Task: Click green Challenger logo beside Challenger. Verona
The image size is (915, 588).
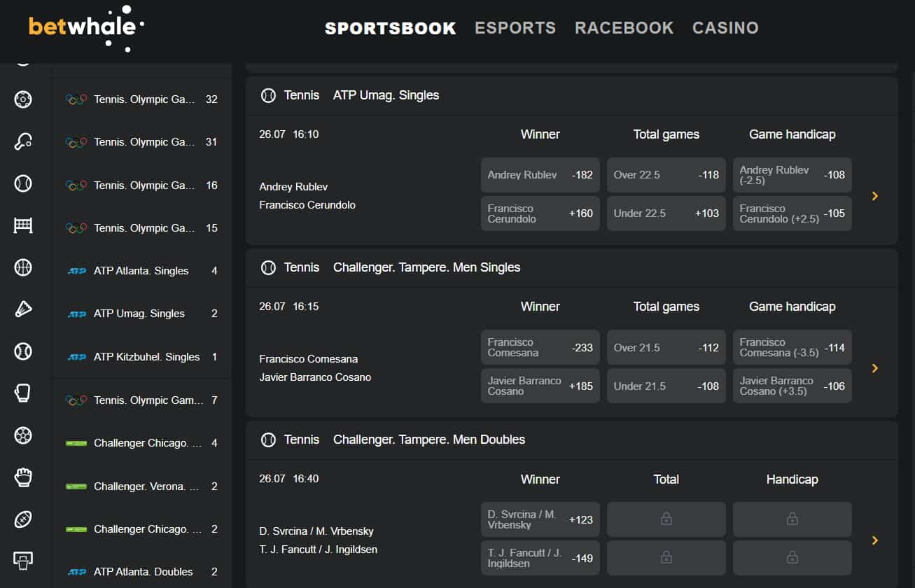Action: (x=76, y=486)
